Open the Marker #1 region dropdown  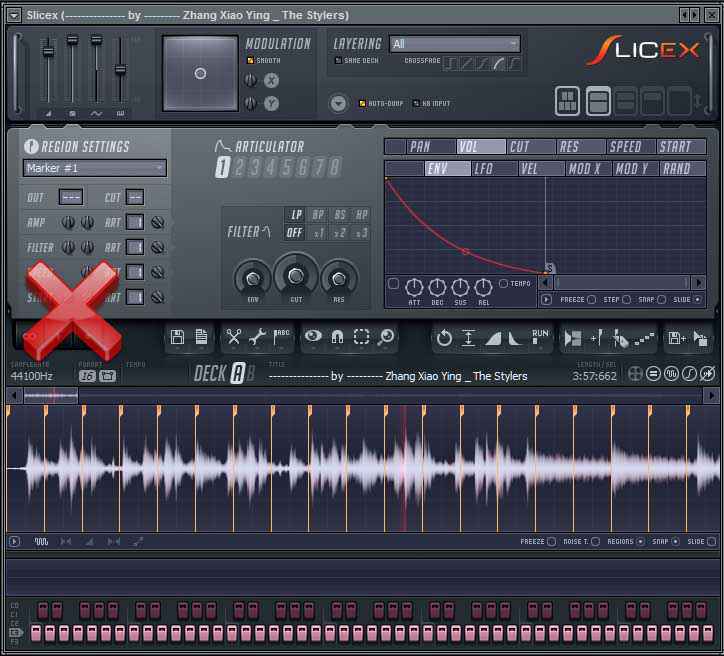point(94,168)
